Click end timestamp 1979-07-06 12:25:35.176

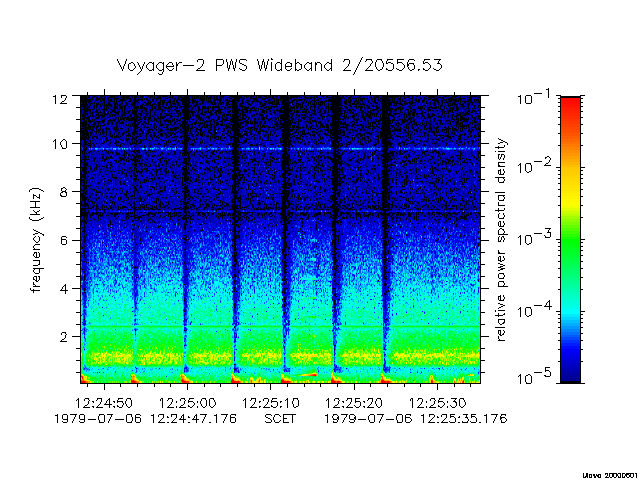[x=416, y=419]
